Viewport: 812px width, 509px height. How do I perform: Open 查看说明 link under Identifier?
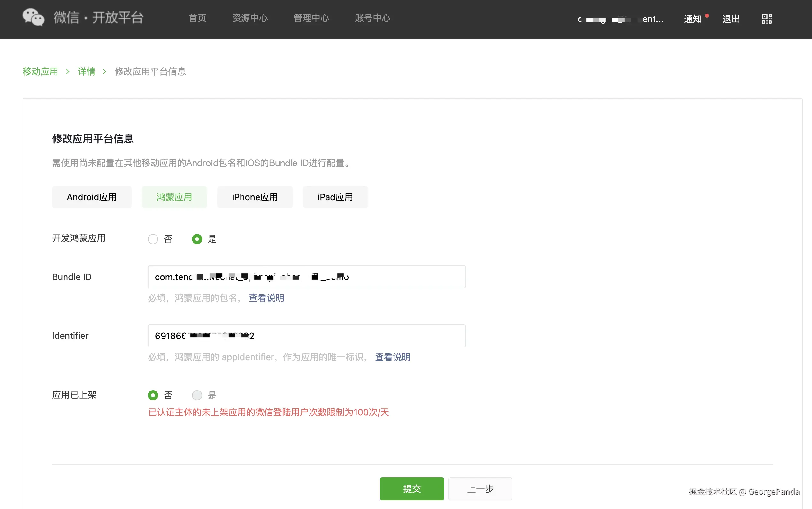point(393,357)
